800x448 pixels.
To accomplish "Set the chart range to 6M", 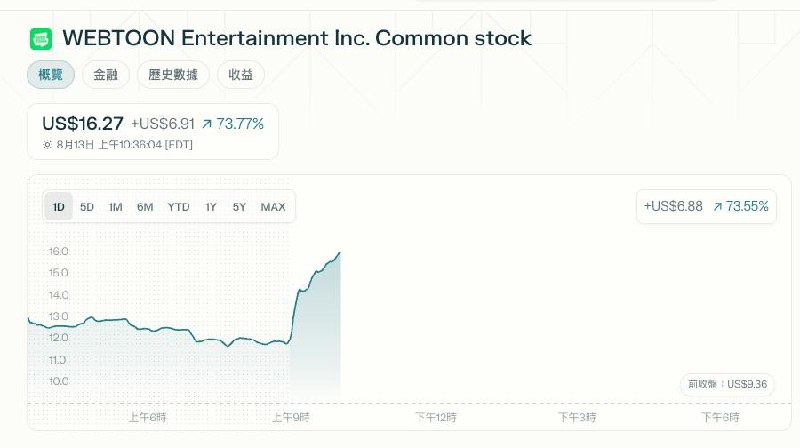I will click(145, 207).
